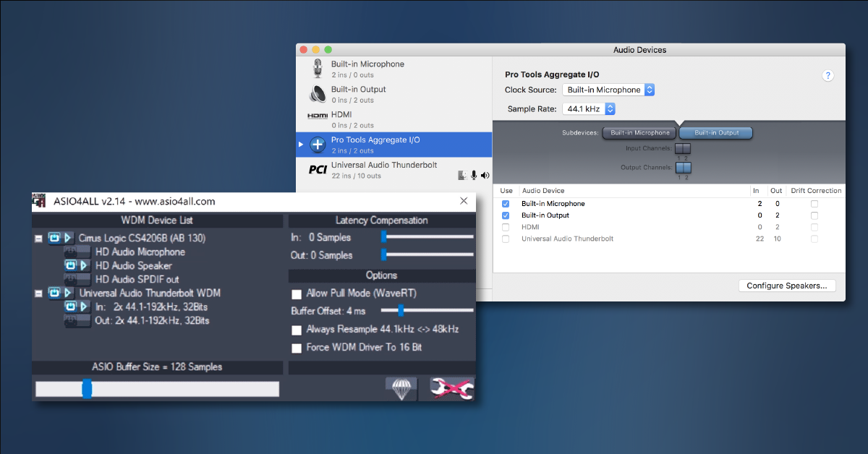Image resolution: width=868 pixels, height=454 pixels.
Task: Click the Out latency compensation slider
Action: (427, 254)
